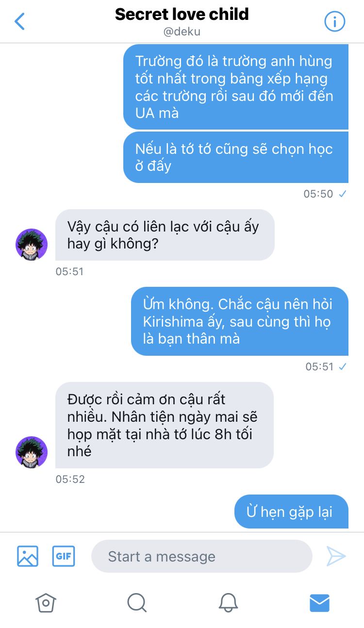Screen dimensions: 364x628
Task: Select the 'Nếu là tớ tớ cũng sẽ chọn' bubble
Action: coord(236,157)
